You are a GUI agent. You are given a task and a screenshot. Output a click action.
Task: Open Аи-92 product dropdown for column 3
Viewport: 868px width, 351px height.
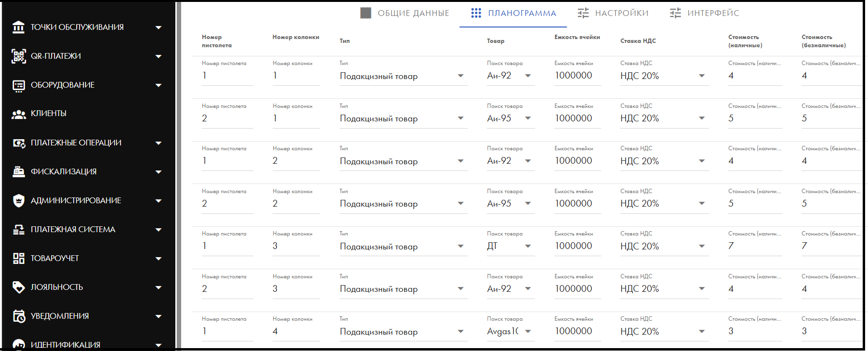click(511, 289)
